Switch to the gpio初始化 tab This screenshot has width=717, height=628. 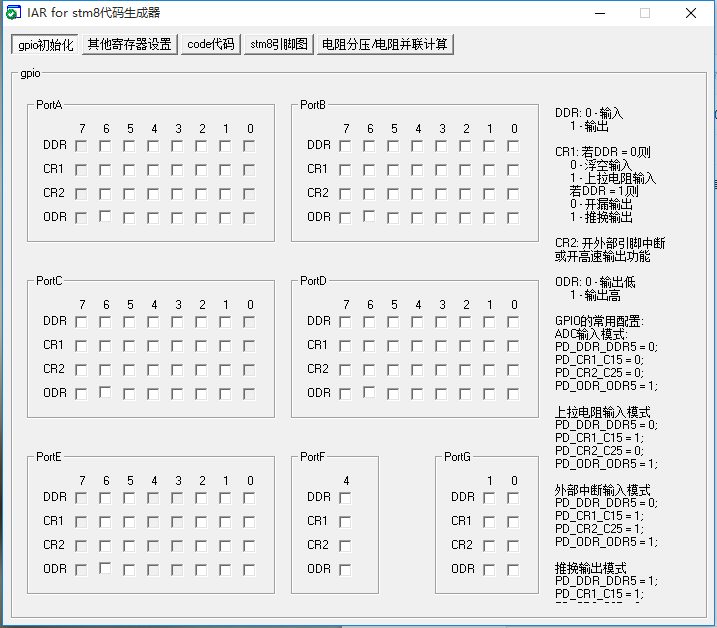pyautogui.click(x=45, y=44)
